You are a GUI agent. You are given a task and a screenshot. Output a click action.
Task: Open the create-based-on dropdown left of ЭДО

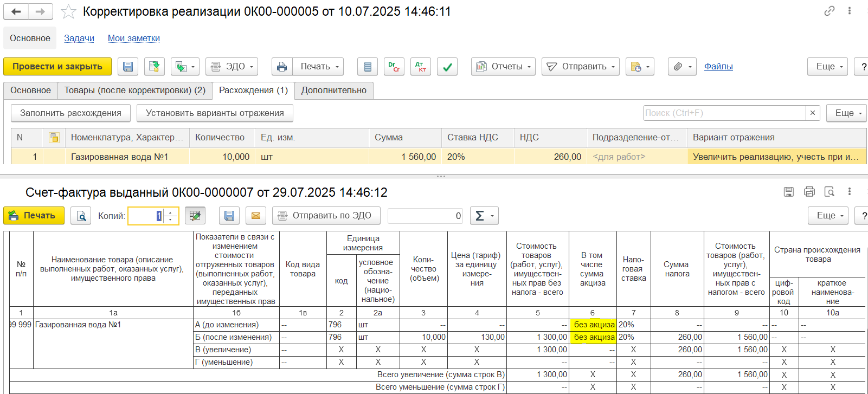[x=185, y=67]
